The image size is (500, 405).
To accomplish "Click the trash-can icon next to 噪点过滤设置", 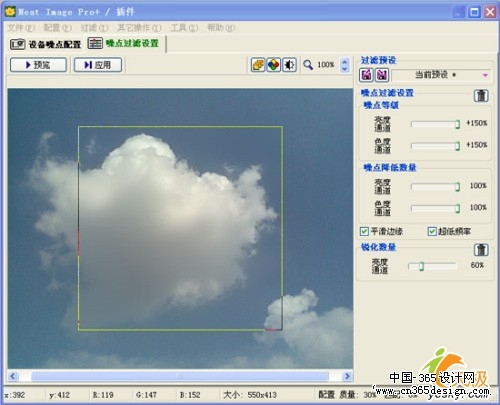I will (481, 96).
